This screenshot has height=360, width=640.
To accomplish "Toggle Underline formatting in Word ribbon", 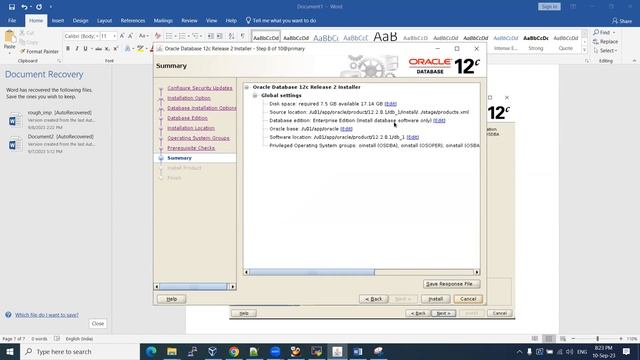I will 85,49.
